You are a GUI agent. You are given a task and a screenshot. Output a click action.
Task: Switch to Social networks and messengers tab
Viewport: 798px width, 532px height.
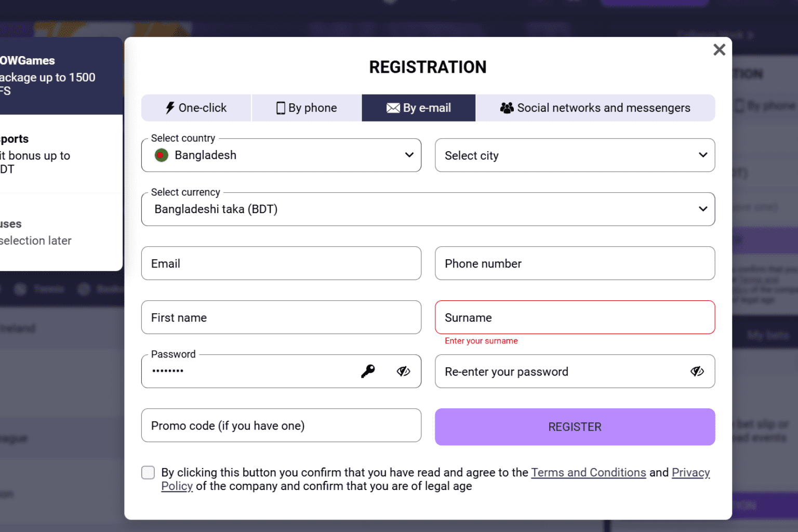[595, 108]
